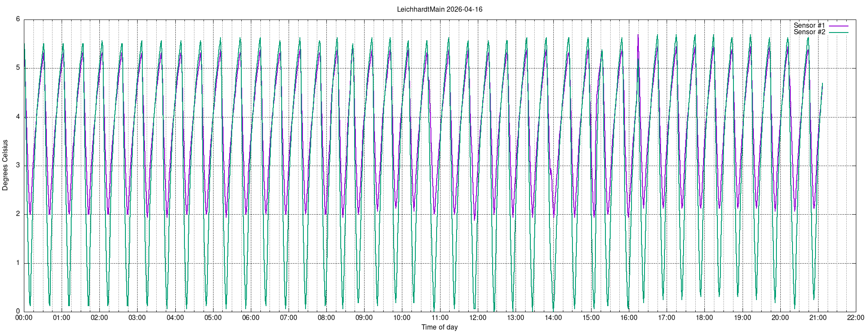Click the 16:00 time tick label

pos(629,317)
